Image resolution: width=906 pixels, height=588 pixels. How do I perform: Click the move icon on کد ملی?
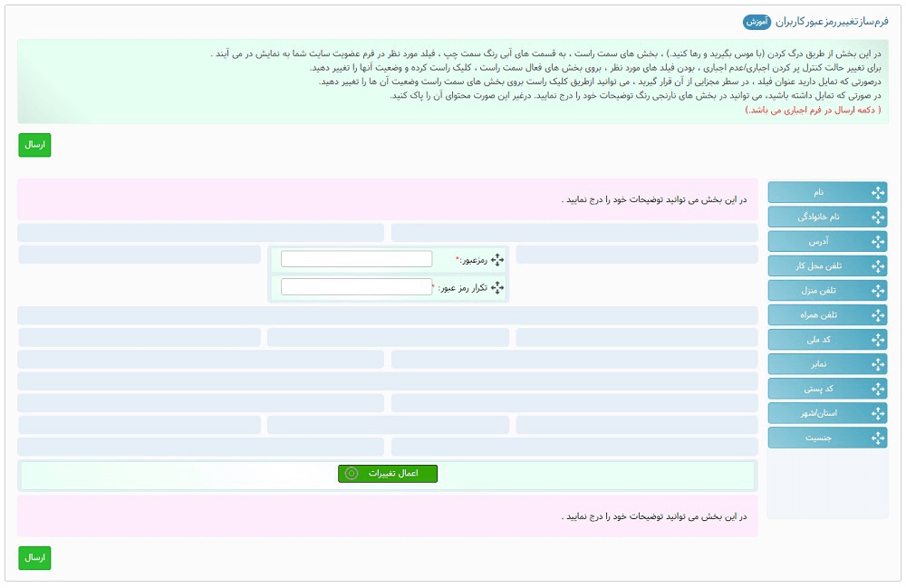coord(877,340)
